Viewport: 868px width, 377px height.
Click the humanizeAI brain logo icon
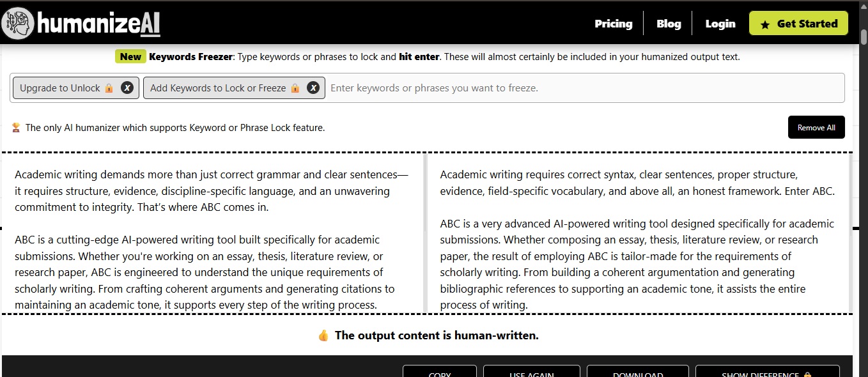(17, 23)
